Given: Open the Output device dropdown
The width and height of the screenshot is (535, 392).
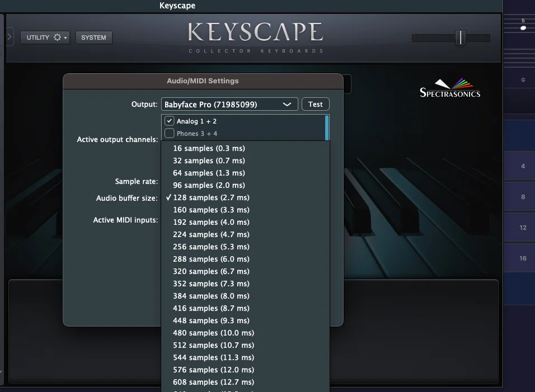Looking at the screenshot, I should coord(229,105).
